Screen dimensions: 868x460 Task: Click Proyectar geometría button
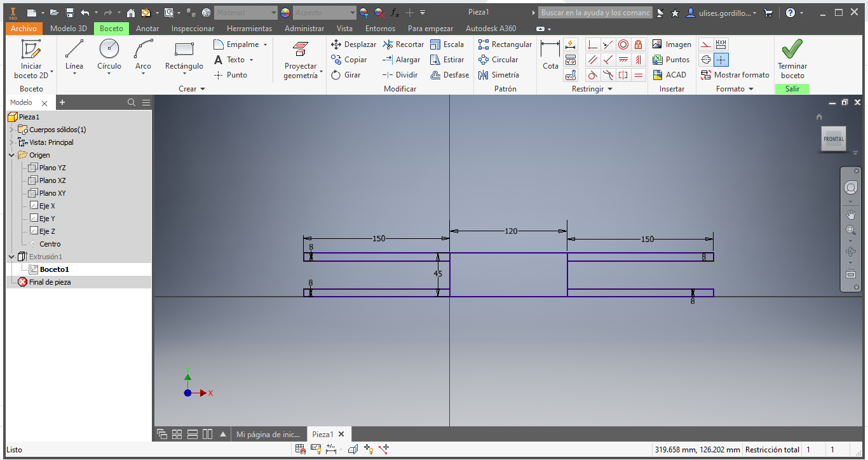(x=301, y=60)
